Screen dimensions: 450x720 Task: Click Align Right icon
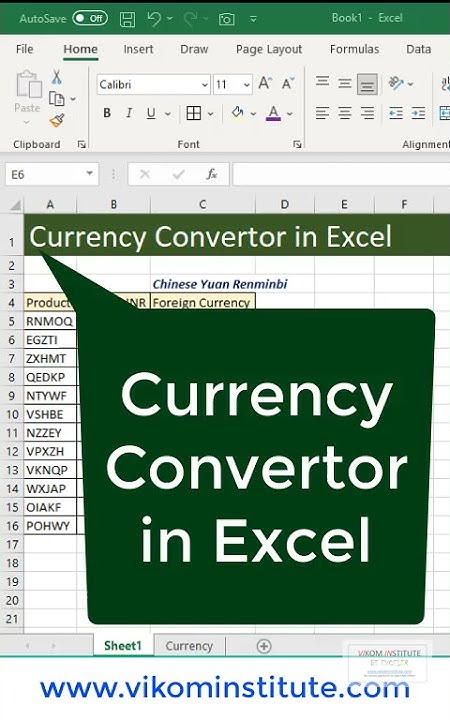(367, 113)
